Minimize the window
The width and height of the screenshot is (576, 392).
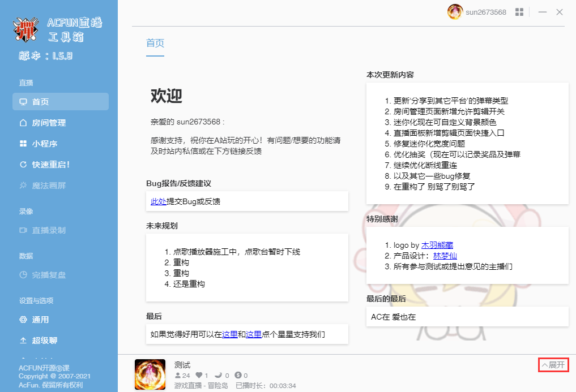click(543, 12)
